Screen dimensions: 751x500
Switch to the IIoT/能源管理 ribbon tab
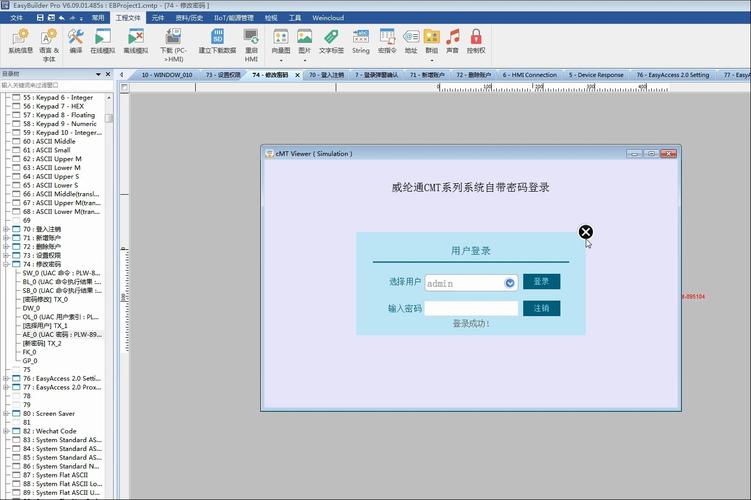[x=234, y=18]
